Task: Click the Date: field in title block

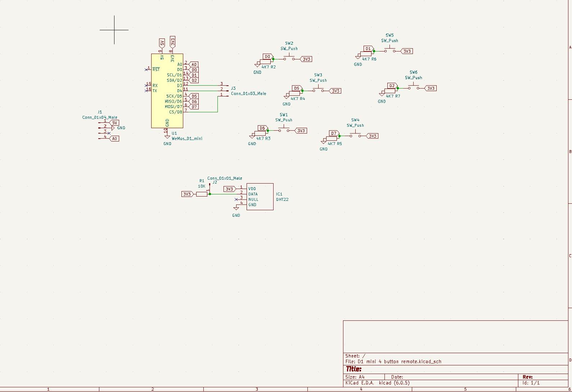Action: (397, 377)
